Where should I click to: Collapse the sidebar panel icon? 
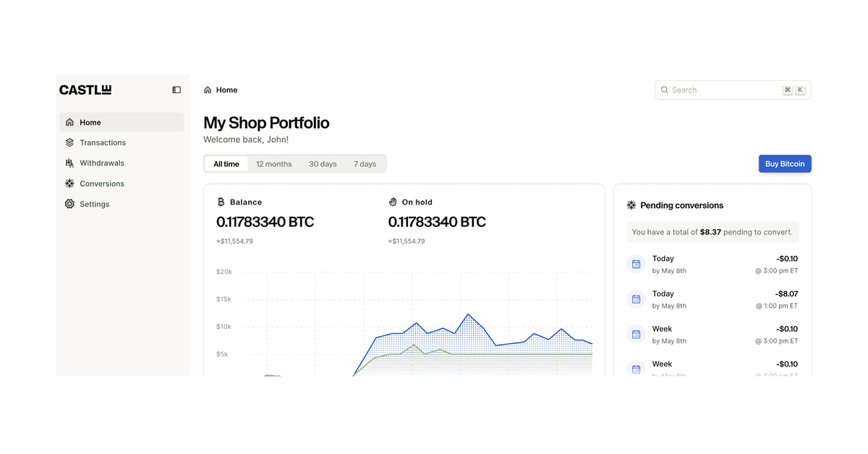(x=176, y=90)
